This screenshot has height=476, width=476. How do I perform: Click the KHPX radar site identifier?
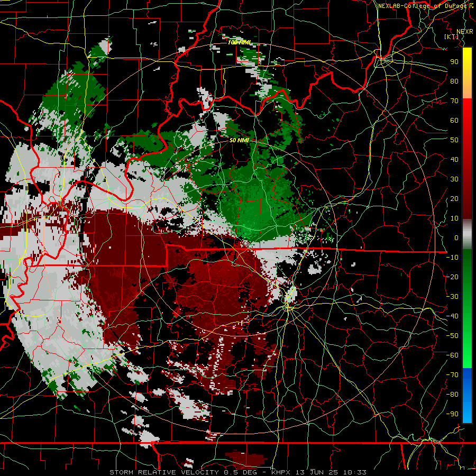(282, 472)
